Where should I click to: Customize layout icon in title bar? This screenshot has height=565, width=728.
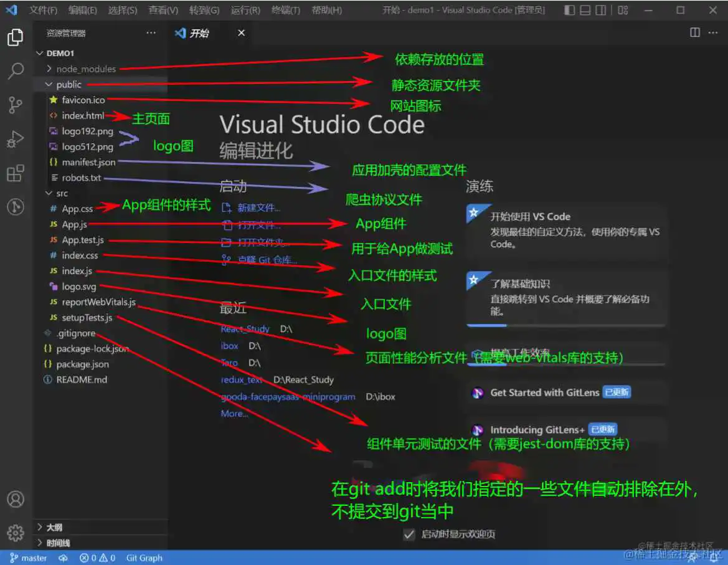click(x=623, y=10)
